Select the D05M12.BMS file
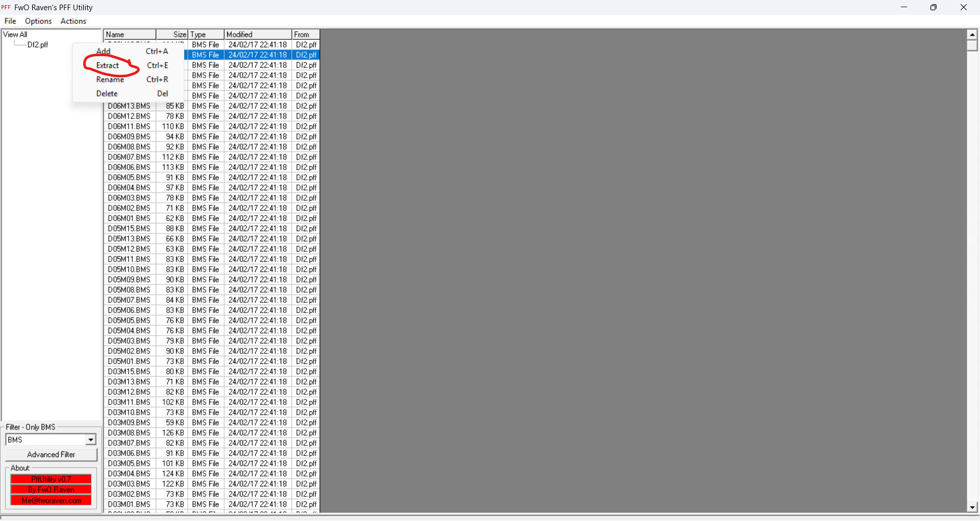 pos(129,249)
